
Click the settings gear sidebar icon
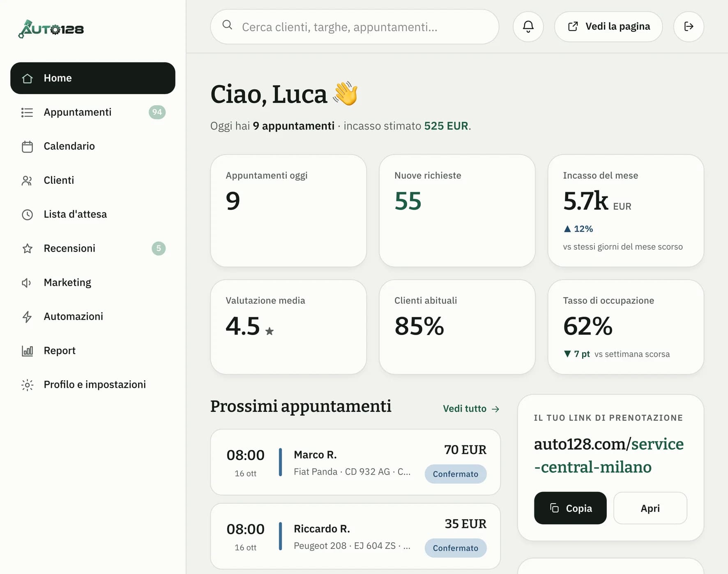click(27, 385)
